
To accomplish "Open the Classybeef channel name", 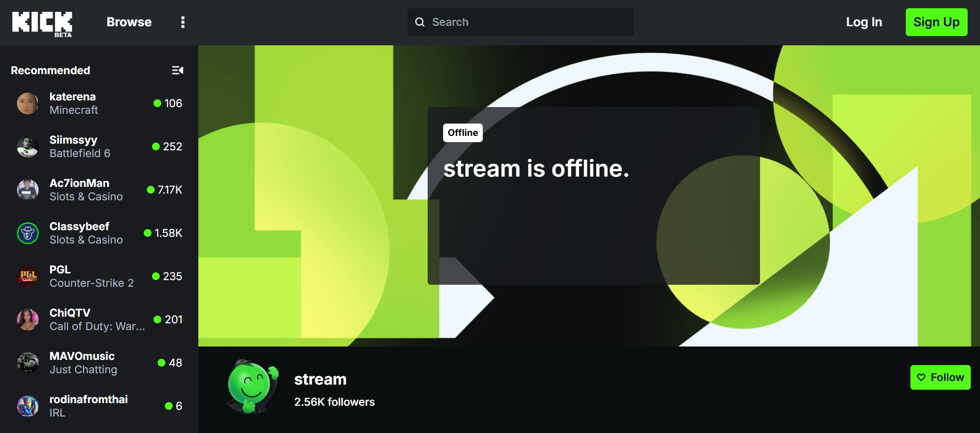I will [79, 227].
